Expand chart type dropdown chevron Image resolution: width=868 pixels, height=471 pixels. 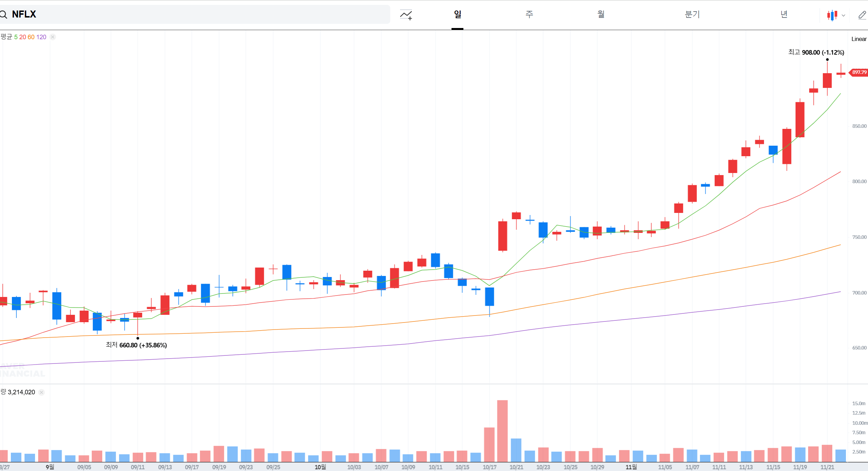coord(843,15)
